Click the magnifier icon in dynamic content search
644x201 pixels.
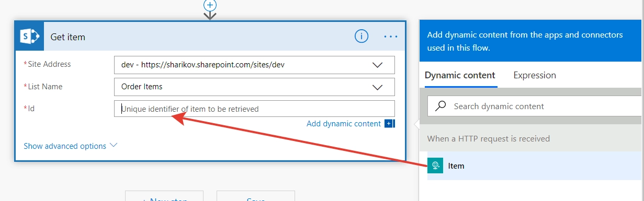click(440, 106)
